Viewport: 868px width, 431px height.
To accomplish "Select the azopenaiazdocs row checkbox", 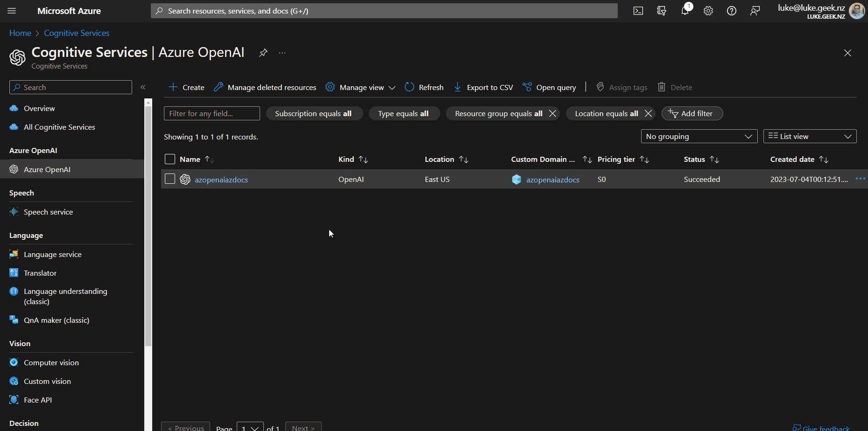I will click(x=170, y=179).
